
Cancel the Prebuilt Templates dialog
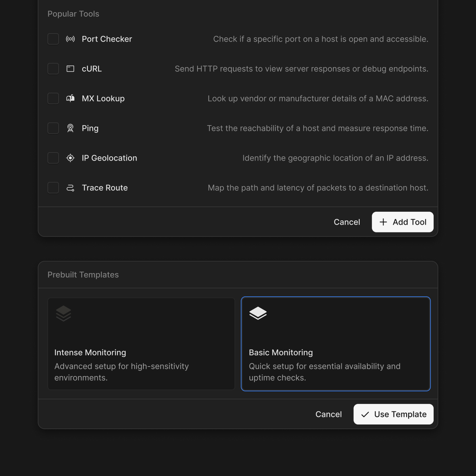(x=328, y=414)
